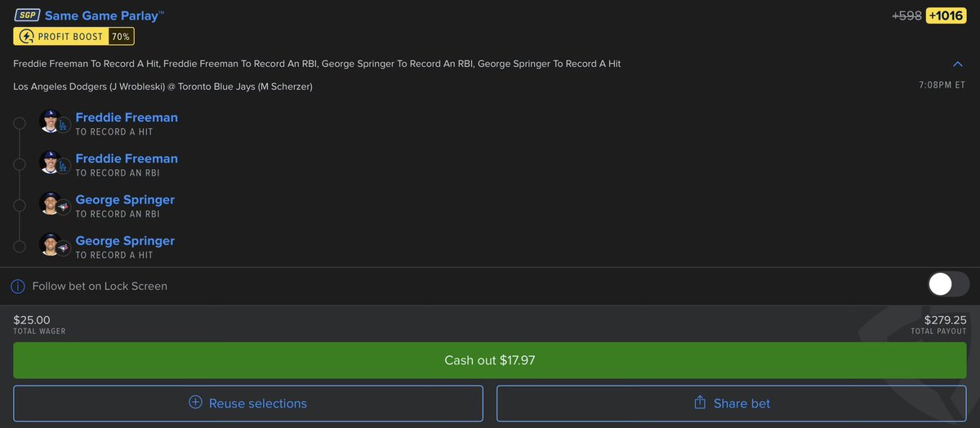Click status circle for Springer To Record A Hit
This screenshot has width=980, height=428.
(x=20, y=247)
